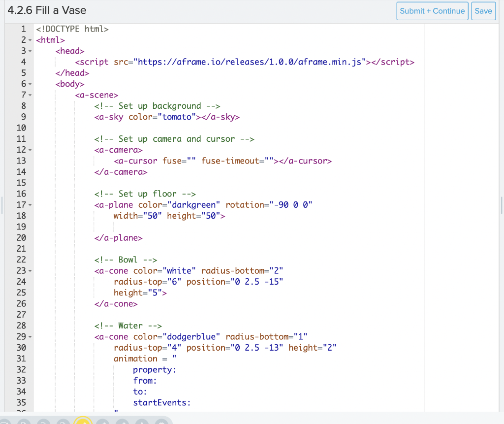Collapse the body tag fold arrow
The width and height of the screenshot is (504, 424).
click(x=30, y=84)
